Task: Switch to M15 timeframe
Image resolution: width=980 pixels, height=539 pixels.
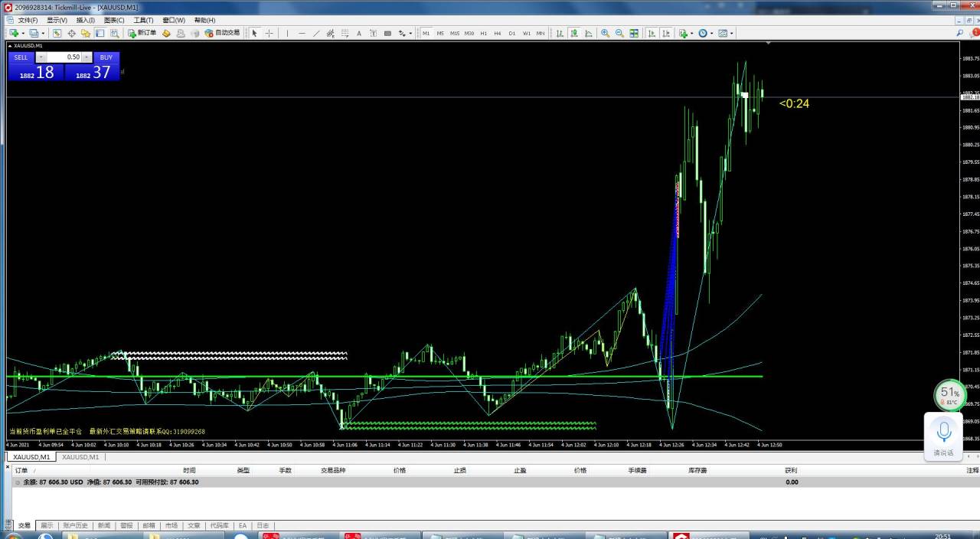Action: (455, 33)
